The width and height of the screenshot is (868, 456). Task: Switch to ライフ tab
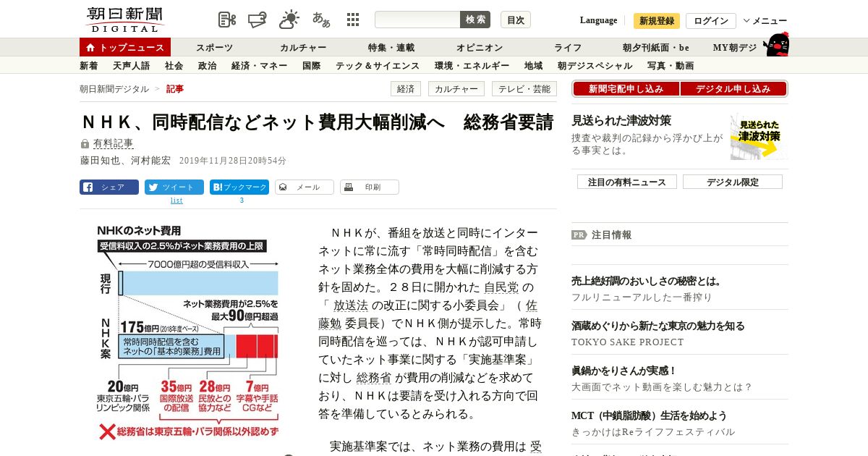[568, 48]
